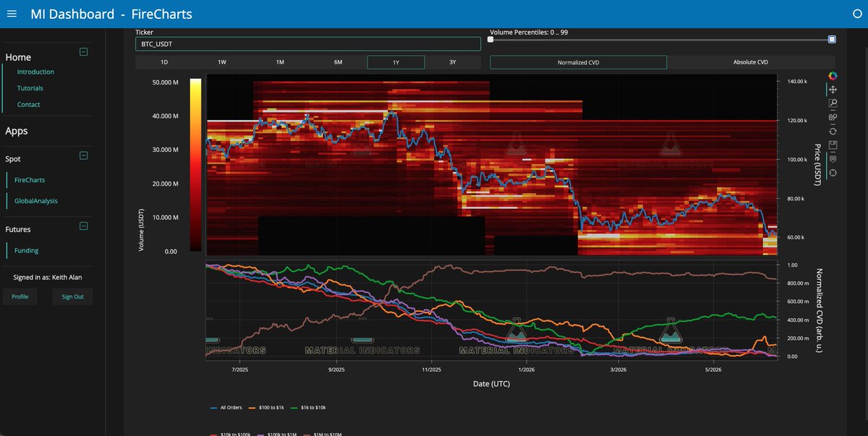Toggle the Wheel Zoom tool

pos(833,117)
